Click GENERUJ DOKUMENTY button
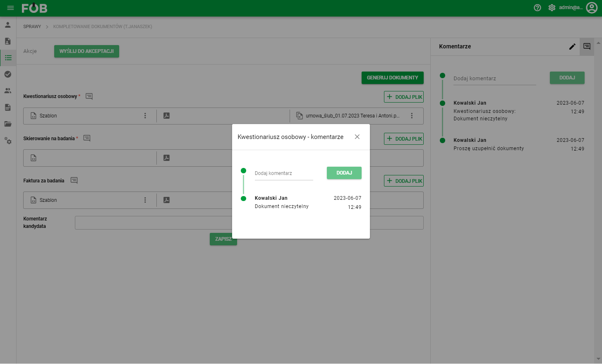Viewport: 602px width, 364px height. 393,78
